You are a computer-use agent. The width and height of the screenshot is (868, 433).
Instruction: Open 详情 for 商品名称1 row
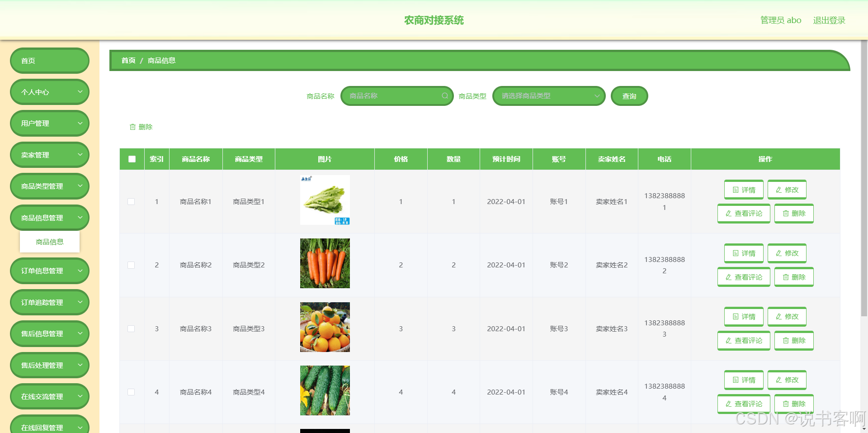click(744, 190)
